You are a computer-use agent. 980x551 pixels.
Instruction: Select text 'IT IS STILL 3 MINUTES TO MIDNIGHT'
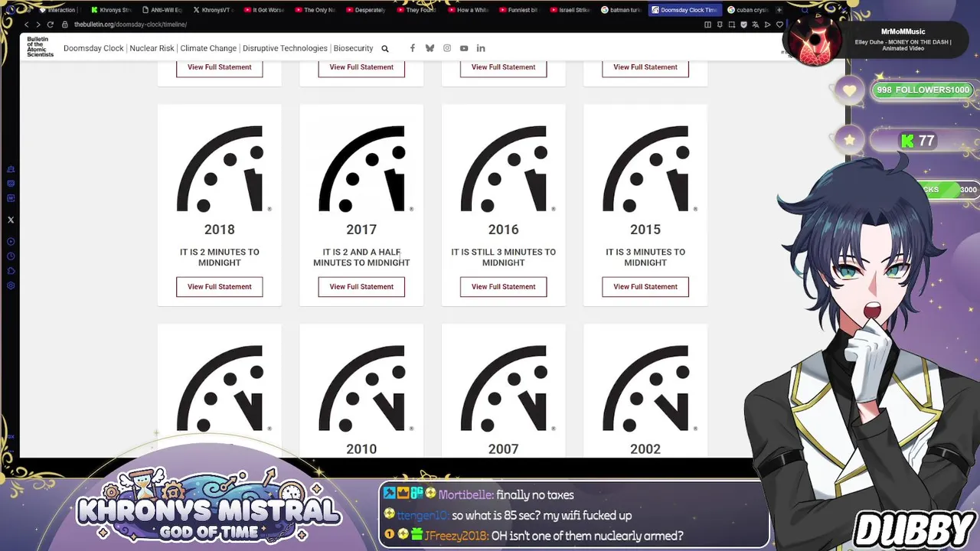(504, 257)
